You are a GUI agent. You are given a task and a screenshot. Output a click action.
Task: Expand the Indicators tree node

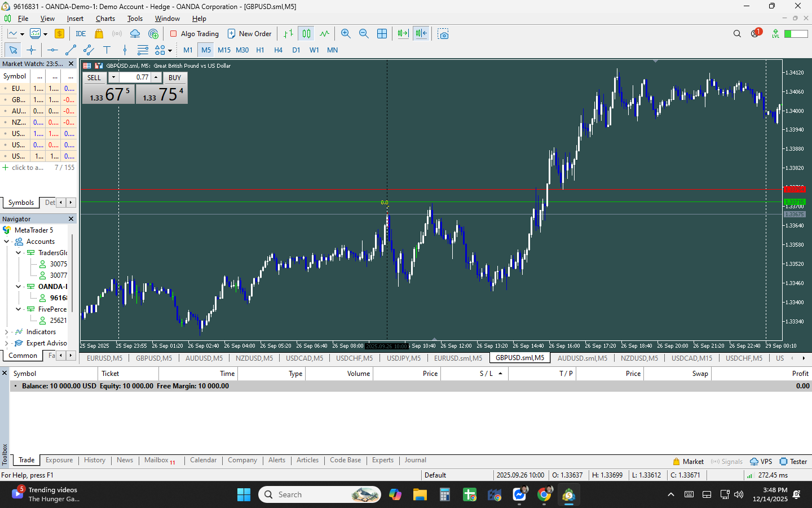pyautogui.click(x=7, y=332)
